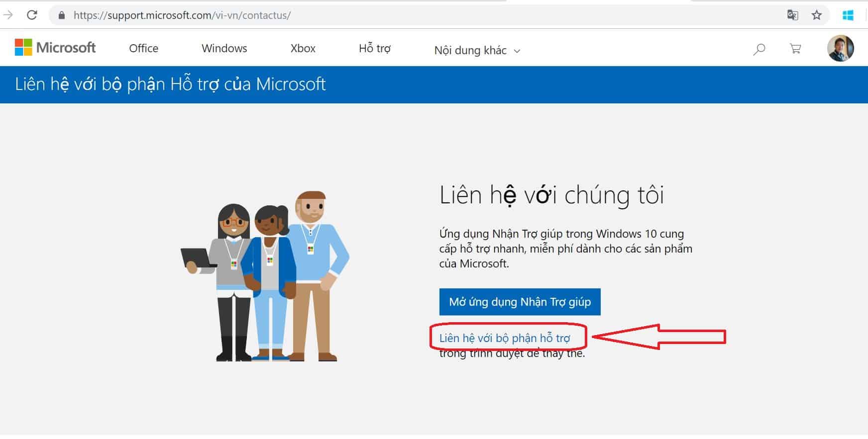Expand the Nội dung khác dropdown

pos(477,50)
